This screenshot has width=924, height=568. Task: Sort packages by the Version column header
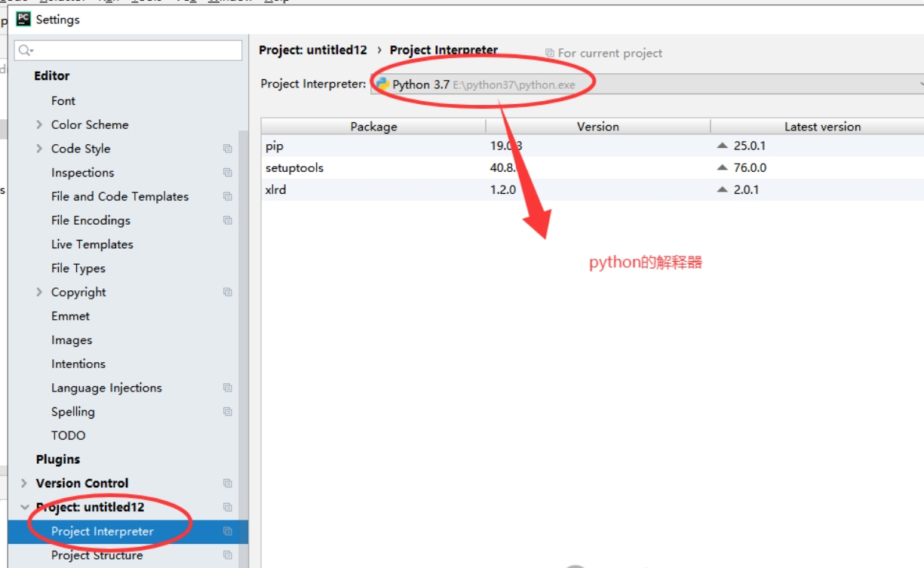(x=598, y=127)
